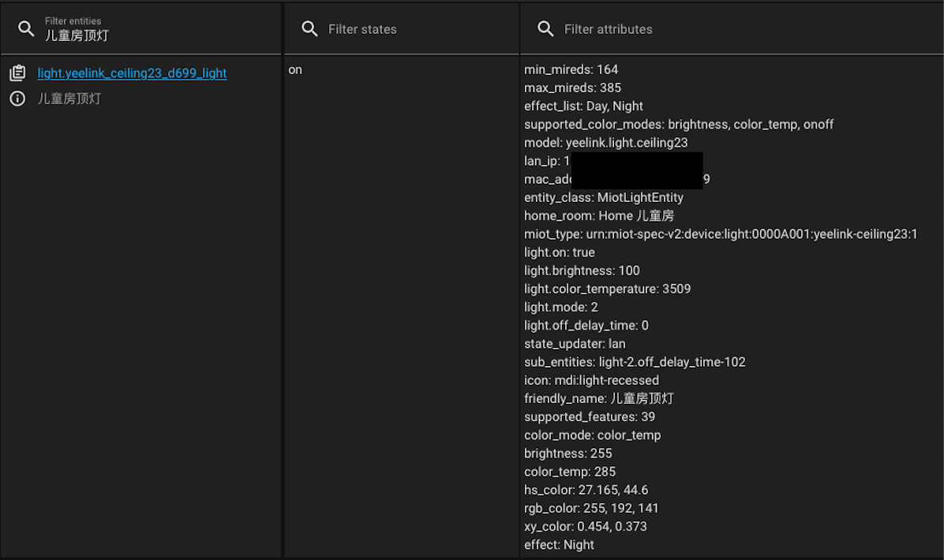Click the effect_list: Day, Night row
The height and width of the screenshot is (560, 944).
(584, 106)
